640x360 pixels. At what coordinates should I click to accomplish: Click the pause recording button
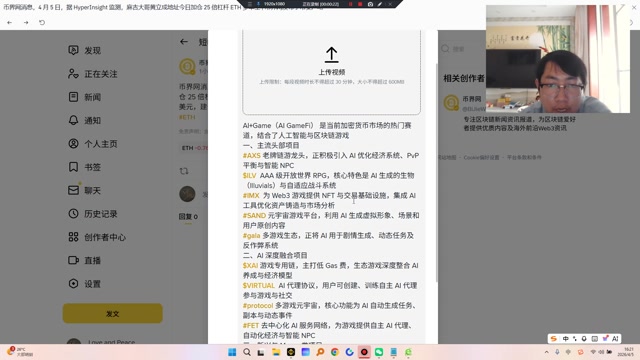(351, 4)
